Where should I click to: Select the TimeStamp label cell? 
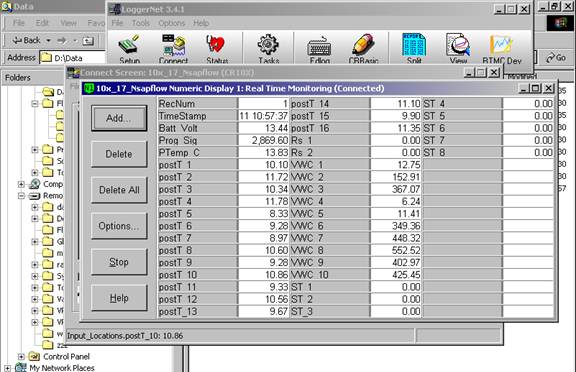tap(198, 116)
